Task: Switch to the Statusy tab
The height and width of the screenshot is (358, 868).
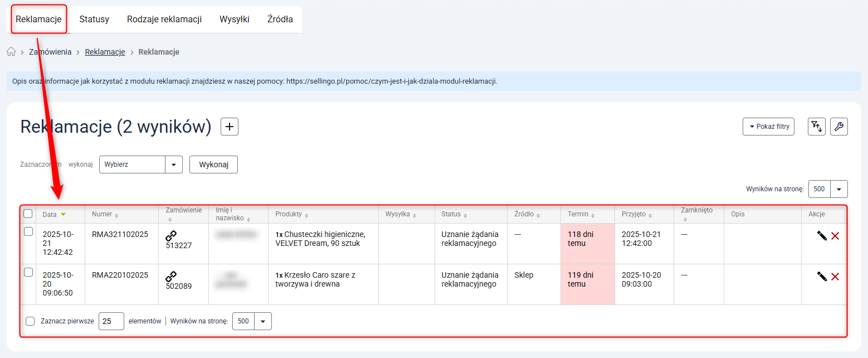Action: [x=94, y=20]
